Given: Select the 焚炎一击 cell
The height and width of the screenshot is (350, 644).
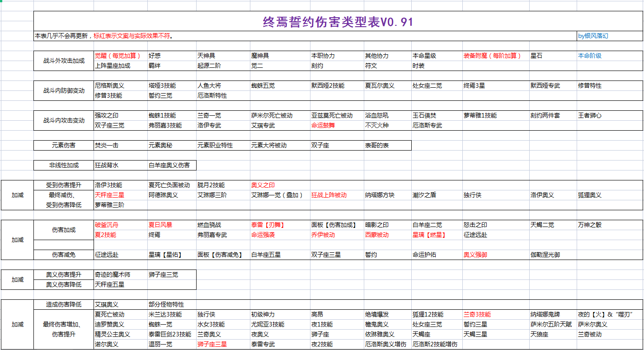Looking at the screenshot, I should (x=121, y=145).
